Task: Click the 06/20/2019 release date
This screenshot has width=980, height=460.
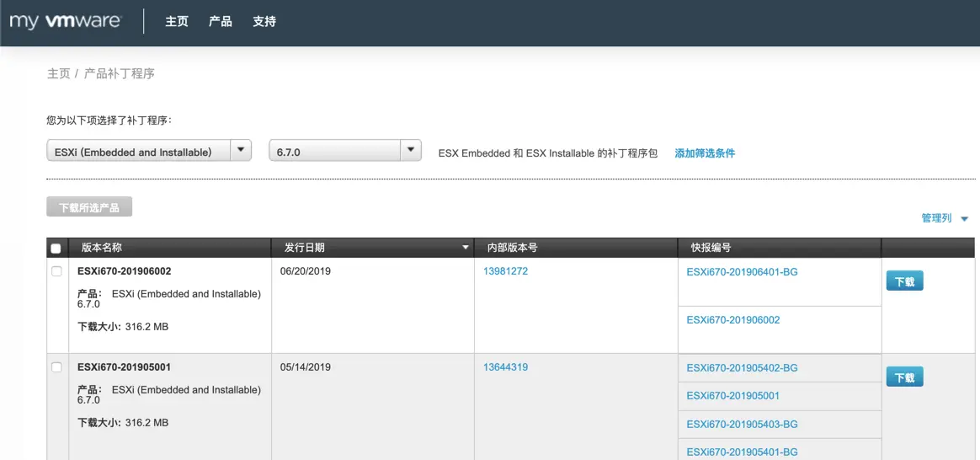Action: point(306,271)
